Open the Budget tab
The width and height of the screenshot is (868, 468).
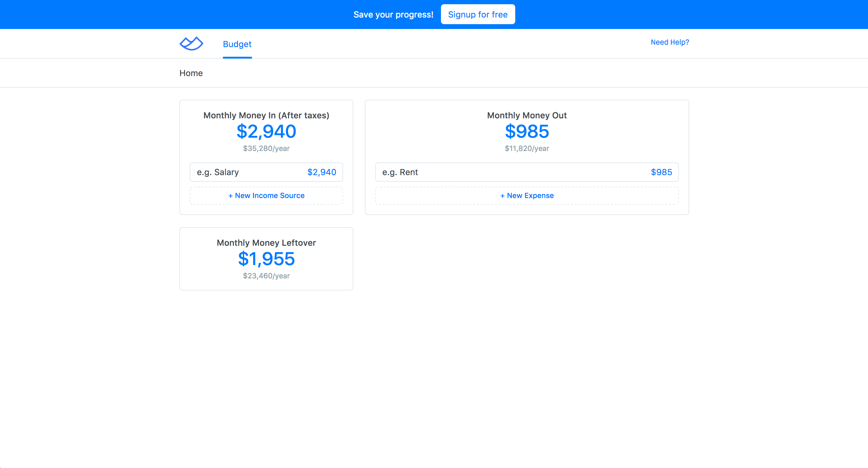[x=237, y=44]
